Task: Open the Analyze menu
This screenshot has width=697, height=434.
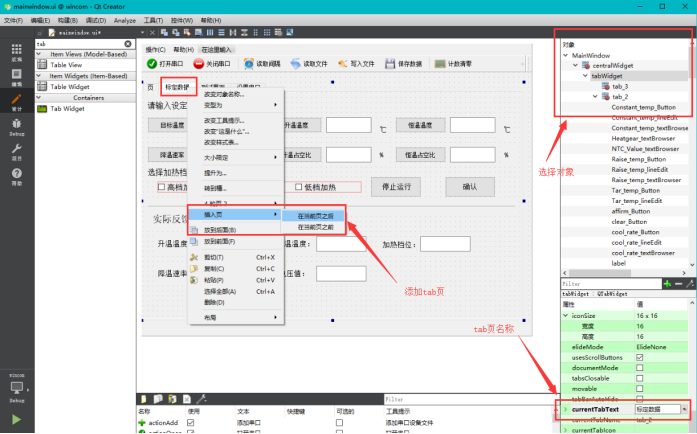Action: tap(125, 20)
